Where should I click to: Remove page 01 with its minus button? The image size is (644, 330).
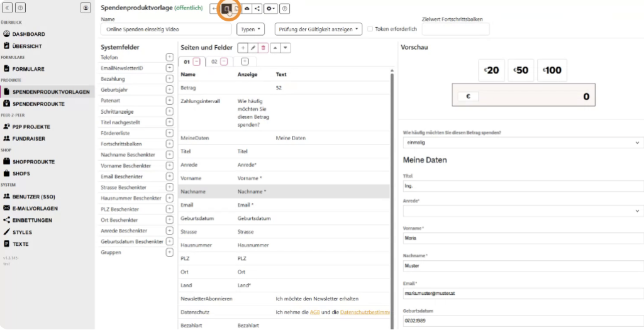tap(197, 62)
